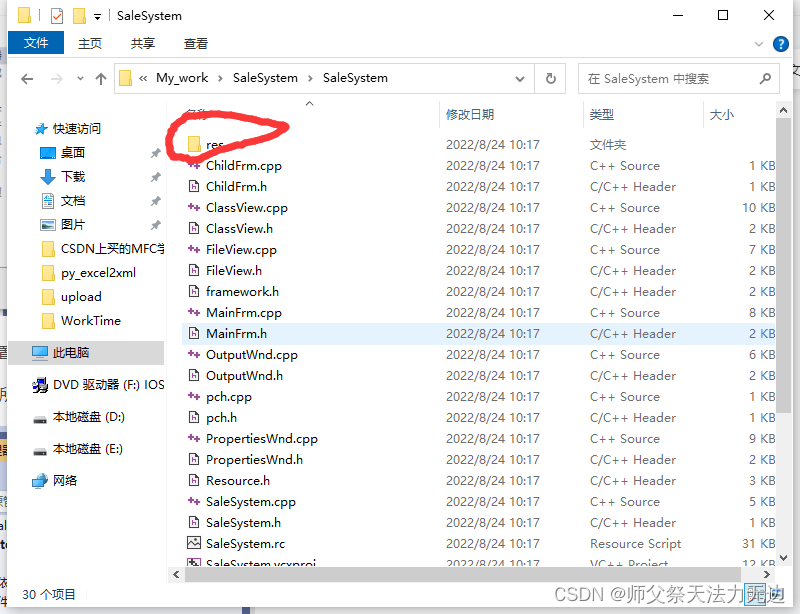Click the search magnifier in the search box

765,78
